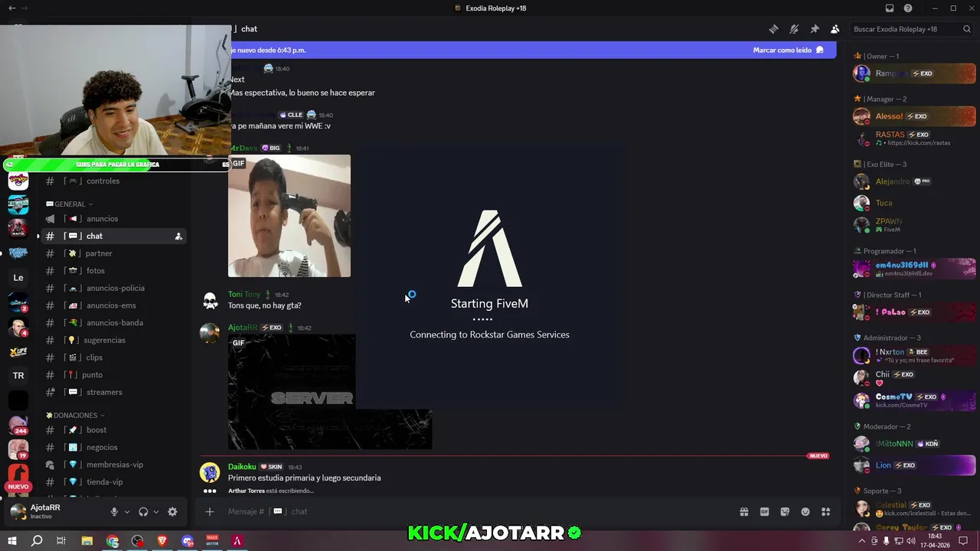Open AjotaRR user avatar panel
980x551 pixels.
18,511
